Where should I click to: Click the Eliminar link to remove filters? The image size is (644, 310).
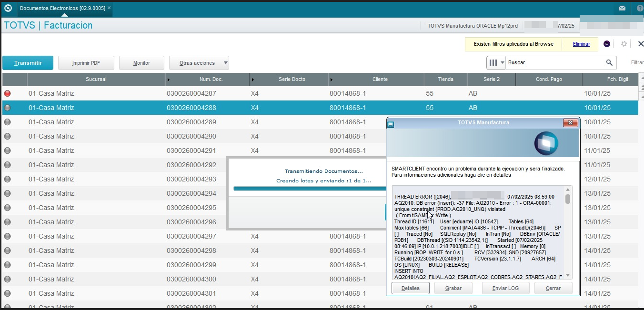[581, 43]
